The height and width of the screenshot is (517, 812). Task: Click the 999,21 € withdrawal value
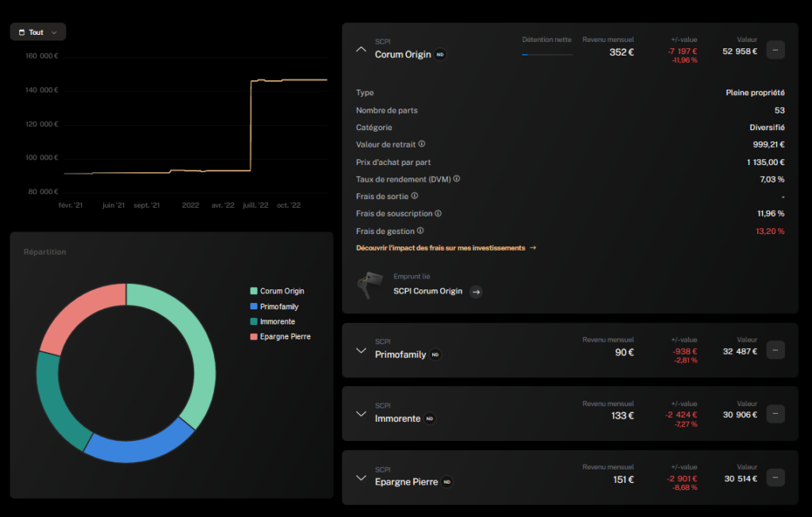768,144
